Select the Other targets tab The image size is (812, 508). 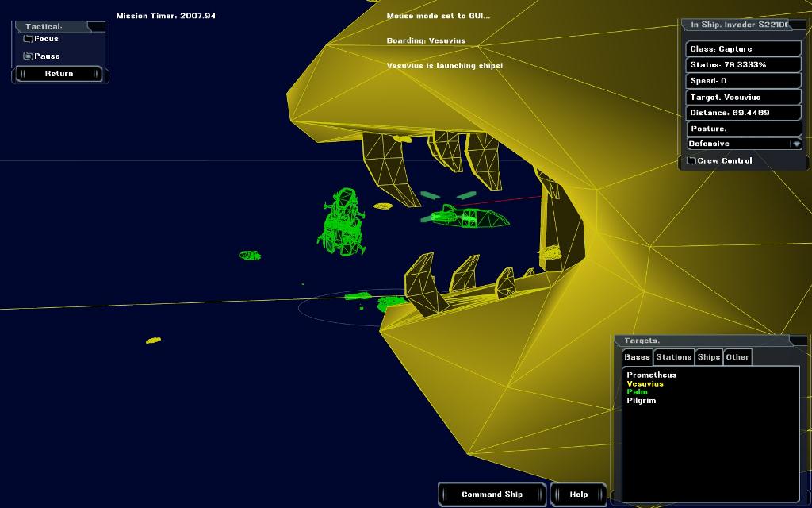737,357
